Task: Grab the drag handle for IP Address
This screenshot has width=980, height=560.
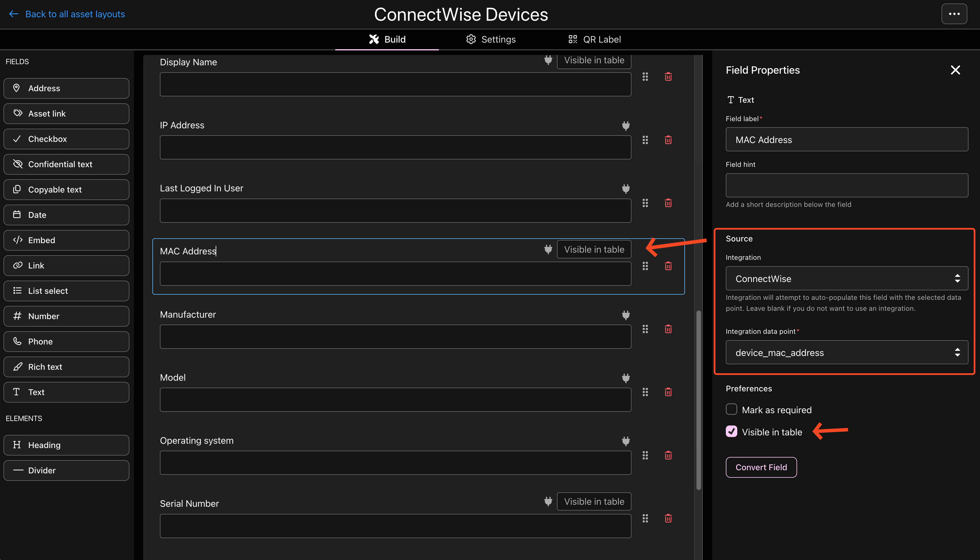Action: [x=645, y=140]
